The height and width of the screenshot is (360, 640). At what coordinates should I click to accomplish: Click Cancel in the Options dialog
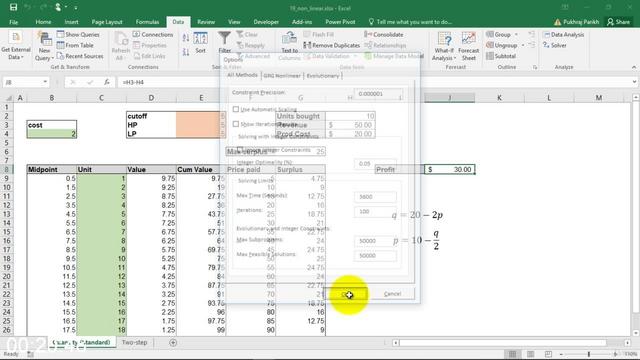pos(392,293)
